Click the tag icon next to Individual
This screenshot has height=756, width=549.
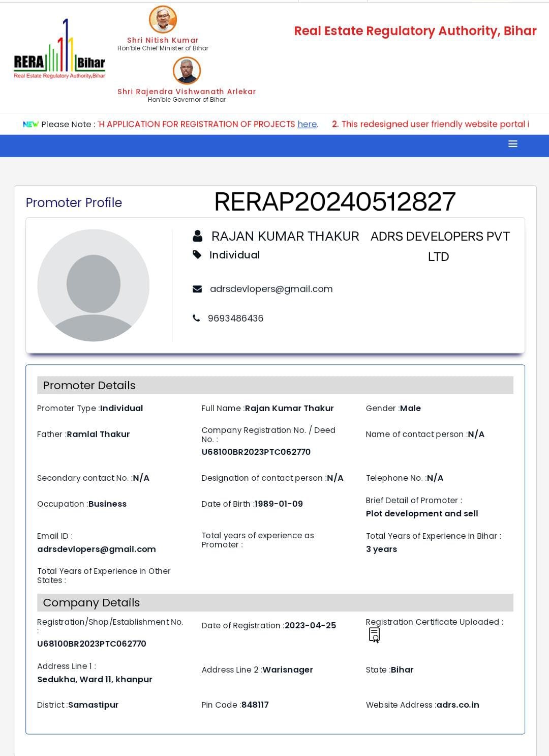pos(197,255)
